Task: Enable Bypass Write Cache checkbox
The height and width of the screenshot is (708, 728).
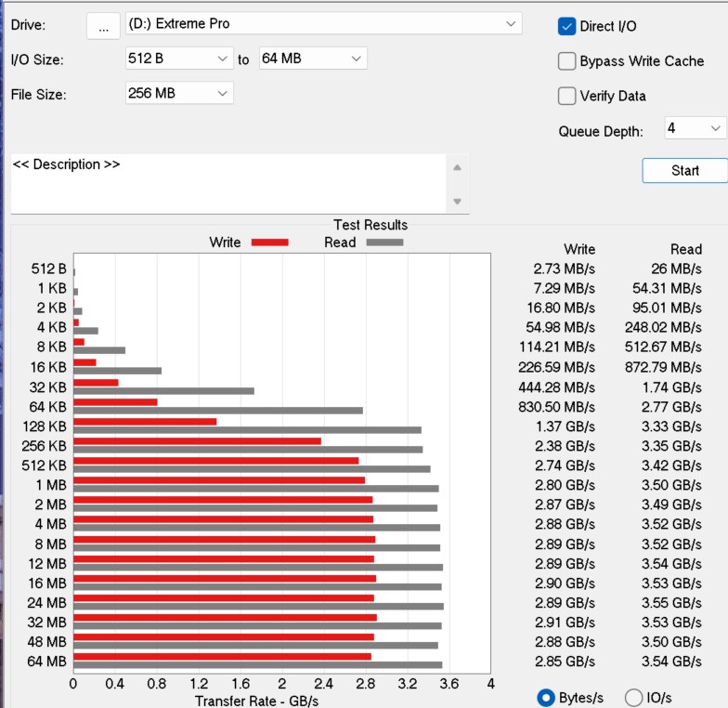Action: 567,61
